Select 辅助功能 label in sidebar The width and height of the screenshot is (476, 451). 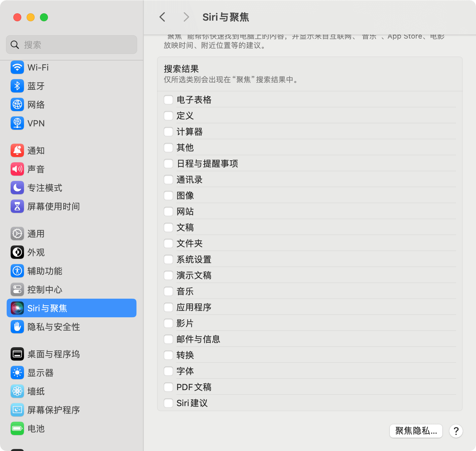(45, 271)
